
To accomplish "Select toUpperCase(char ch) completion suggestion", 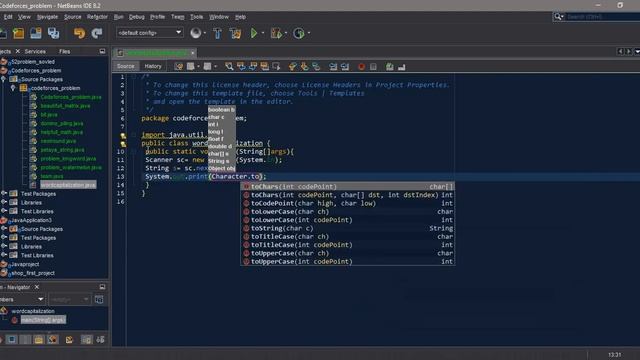I will (348, 253).
